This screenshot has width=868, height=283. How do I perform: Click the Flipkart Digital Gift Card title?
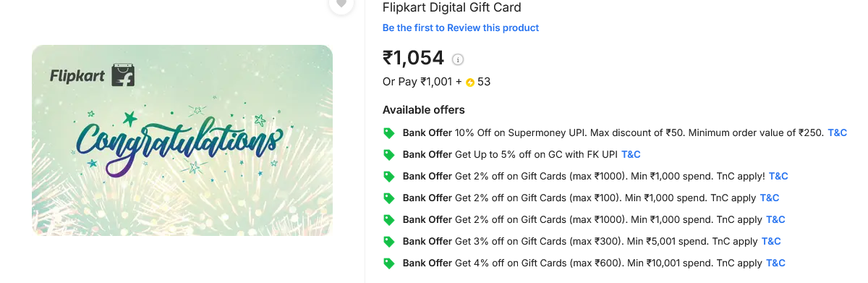coord(452,7)
